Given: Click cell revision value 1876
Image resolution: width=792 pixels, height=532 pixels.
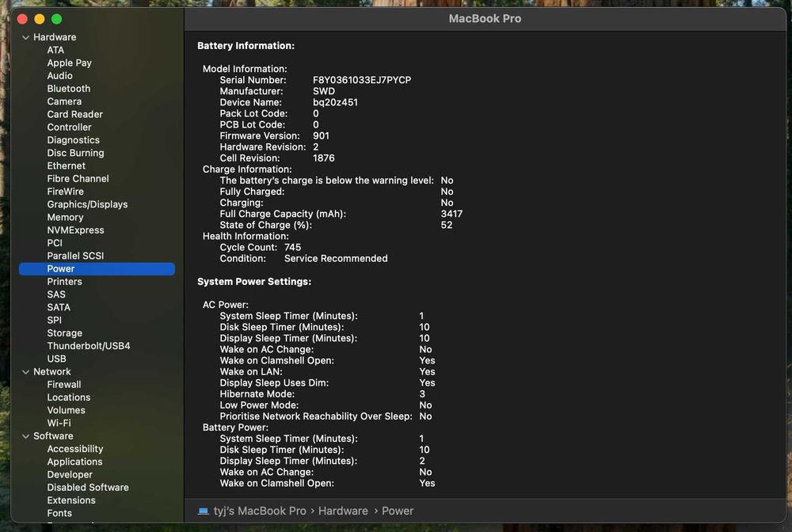Looking at the screenshot, I should [x=323, y=158].
